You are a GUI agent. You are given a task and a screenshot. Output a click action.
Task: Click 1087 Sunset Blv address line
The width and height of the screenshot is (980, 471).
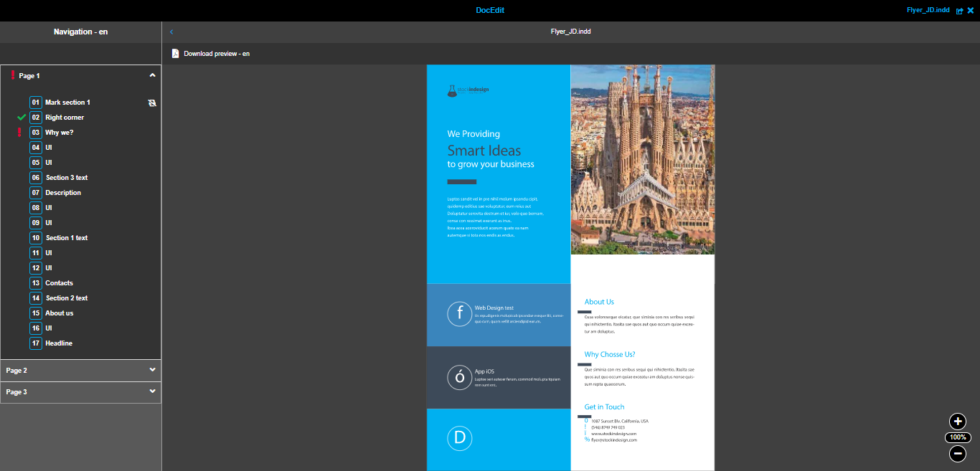pos(620,421)
